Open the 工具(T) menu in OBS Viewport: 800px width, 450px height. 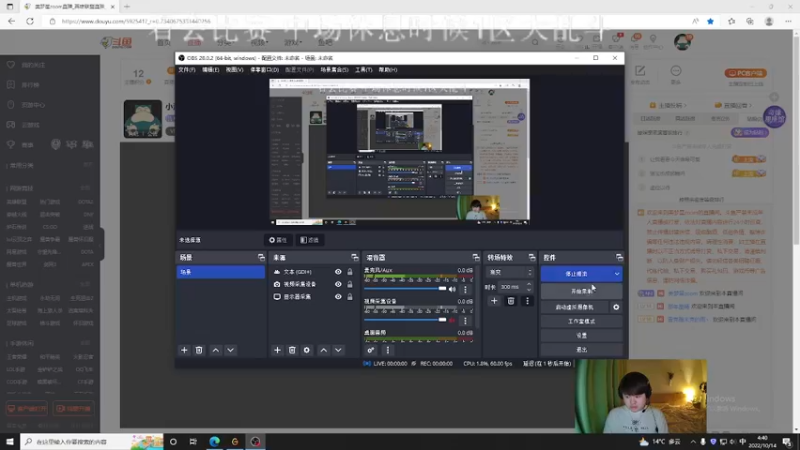click(363, 70)
